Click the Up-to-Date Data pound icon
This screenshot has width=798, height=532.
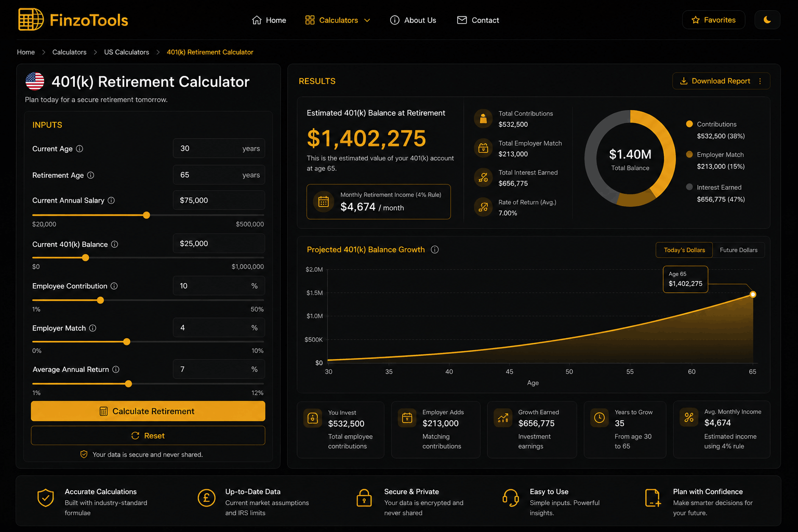(x=206, y=498)
